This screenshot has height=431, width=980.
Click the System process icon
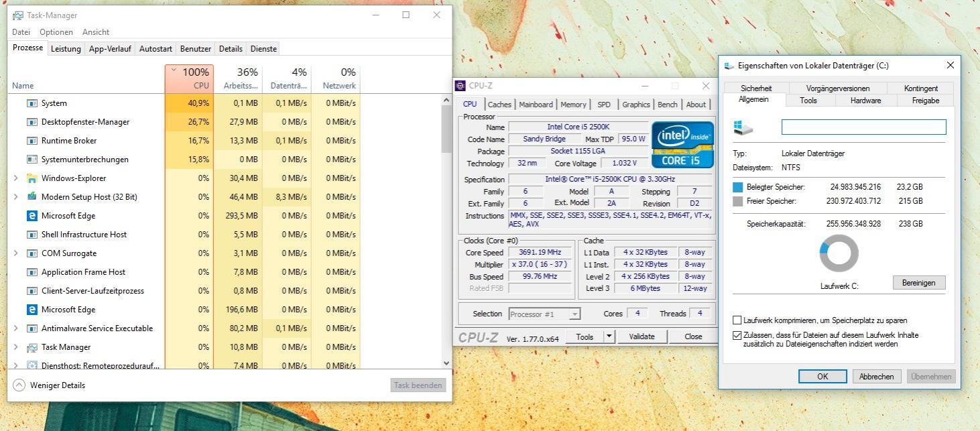point(32,103)
